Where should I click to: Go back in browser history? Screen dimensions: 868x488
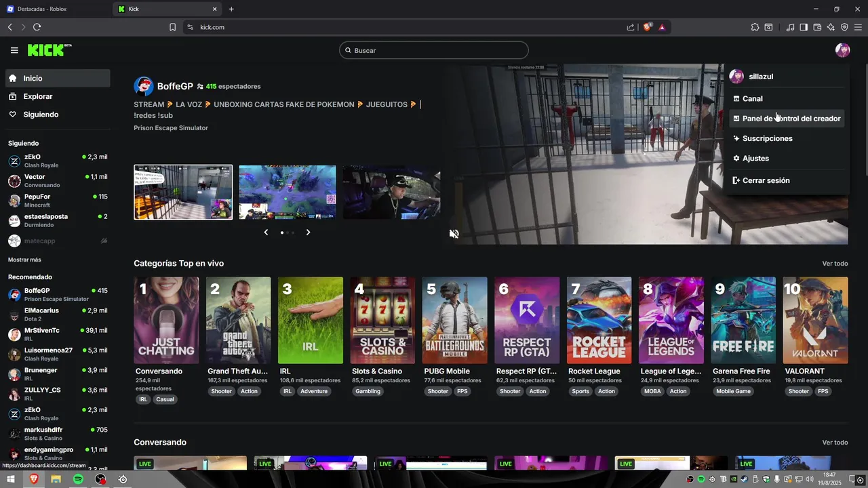pos(10,27)
